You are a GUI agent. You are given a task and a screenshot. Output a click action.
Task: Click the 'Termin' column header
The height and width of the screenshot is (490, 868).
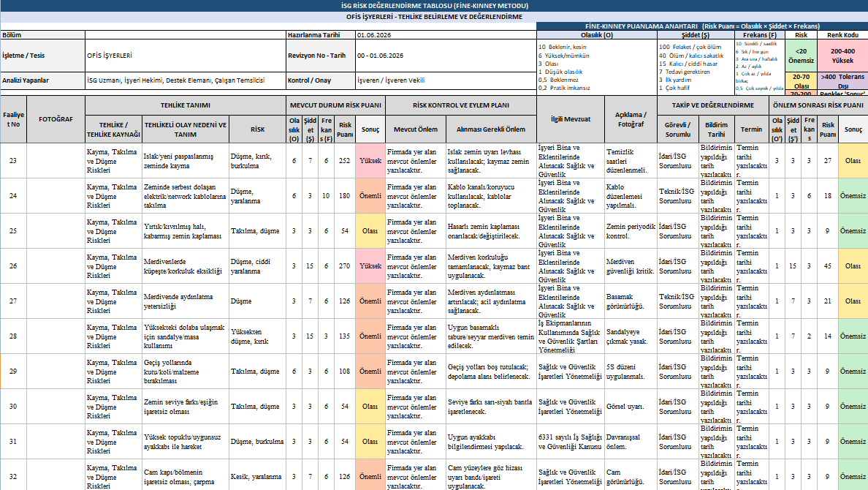(752, 129)
